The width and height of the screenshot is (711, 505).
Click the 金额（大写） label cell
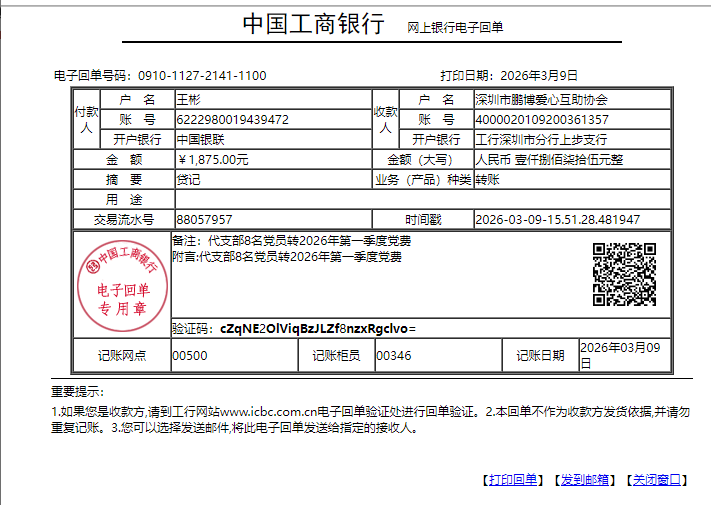pyautogui.click(x=423, y=160)
